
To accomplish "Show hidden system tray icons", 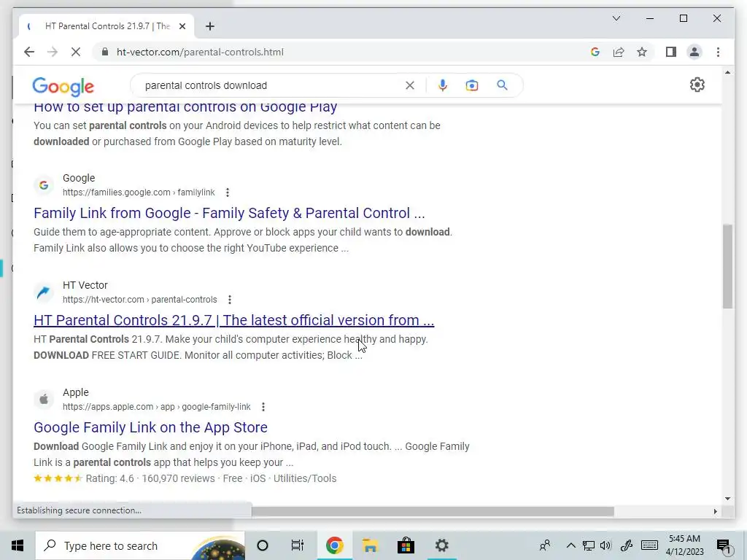I will pyautogui.click(x=570, y=545).
